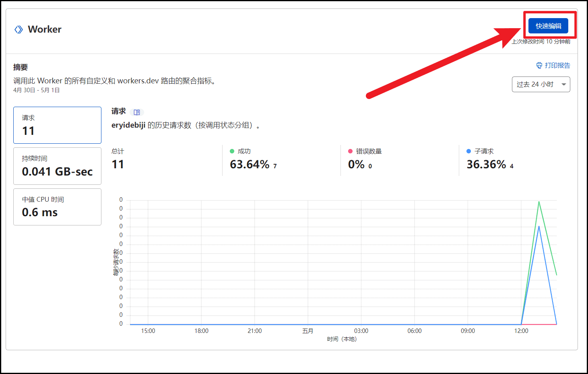Screen dimensions: 588x374
Task: Click the 21:00 label on the time axis
Action: point(255,331)
